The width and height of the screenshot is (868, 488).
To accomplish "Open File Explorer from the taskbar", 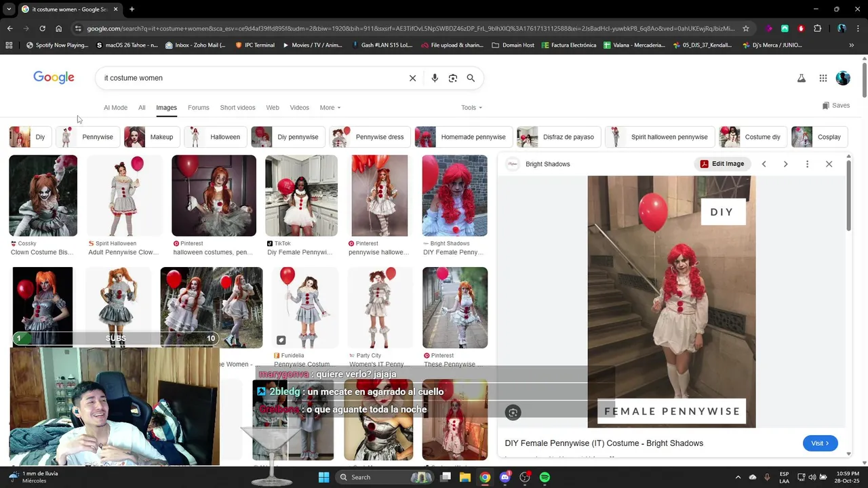I will (465, 477).
